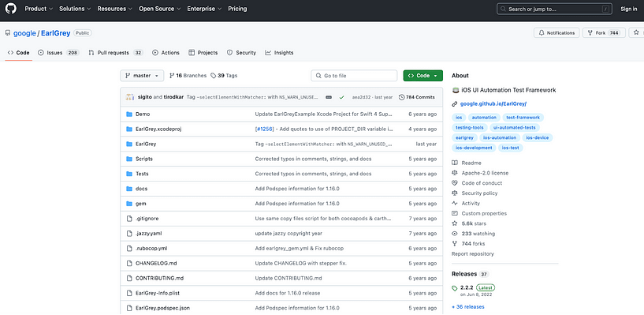Image resolution: width=644 pixels, height=315 pixels.
Task: Click the Search or jump to field
Action: point(554,9)
